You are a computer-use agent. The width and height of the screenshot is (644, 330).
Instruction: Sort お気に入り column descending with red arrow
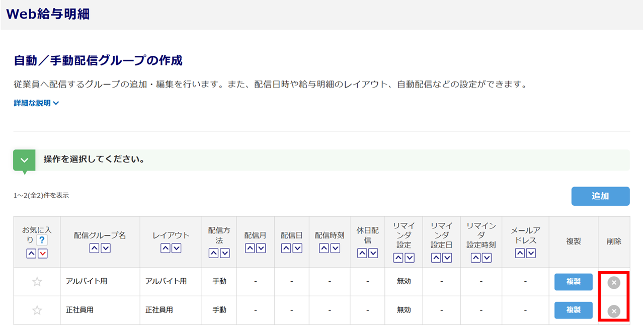pyautogui.click(x=43, y=254)
